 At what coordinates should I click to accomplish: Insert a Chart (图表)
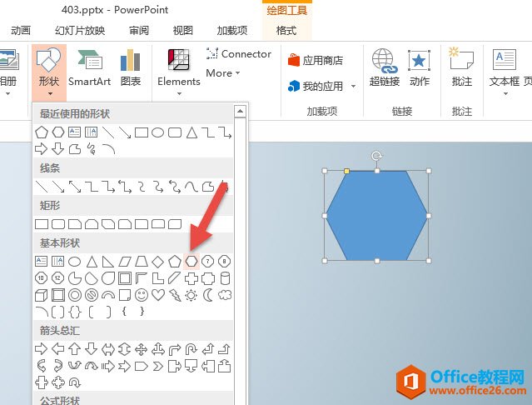coord(130,67)
